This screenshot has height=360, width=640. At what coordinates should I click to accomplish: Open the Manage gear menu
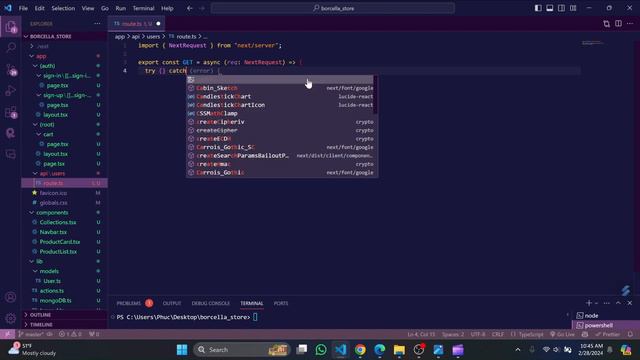11,318
